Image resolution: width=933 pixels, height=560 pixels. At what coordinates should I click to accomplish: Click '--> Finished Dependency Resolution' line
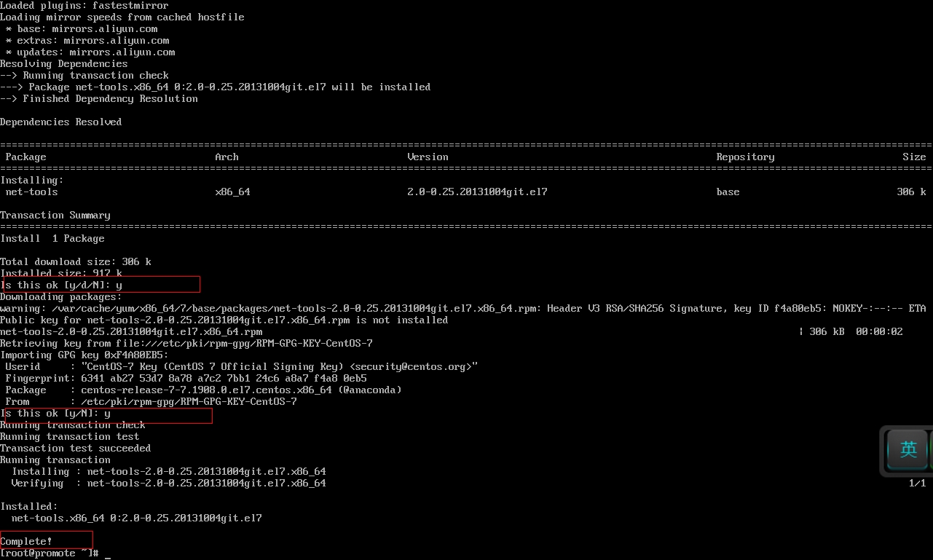99,98
